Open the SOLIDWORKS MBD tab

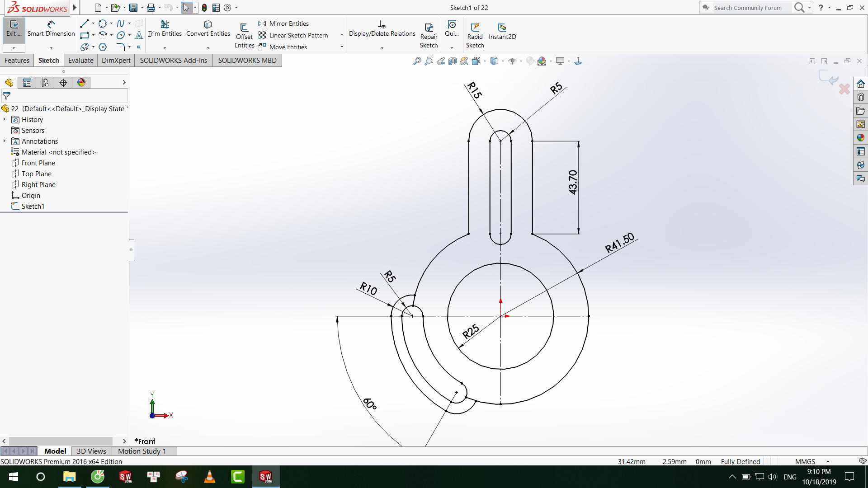click(x=247, y=60)
